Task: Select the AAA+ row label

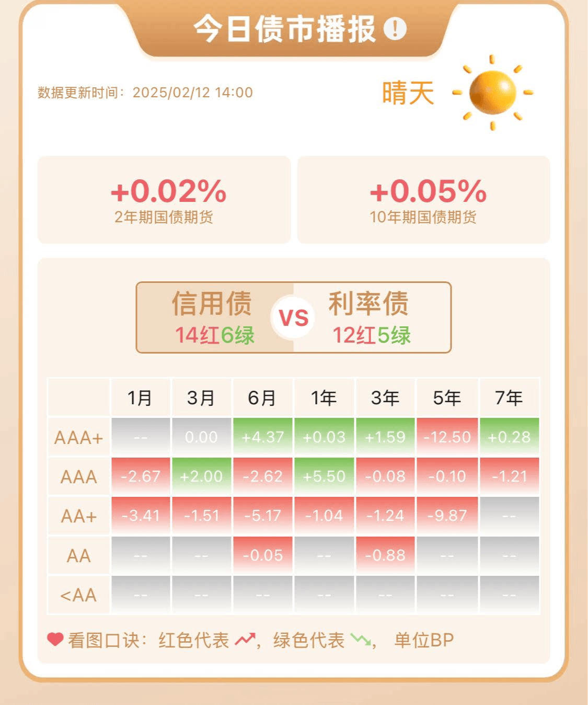Action: point(79,437)
